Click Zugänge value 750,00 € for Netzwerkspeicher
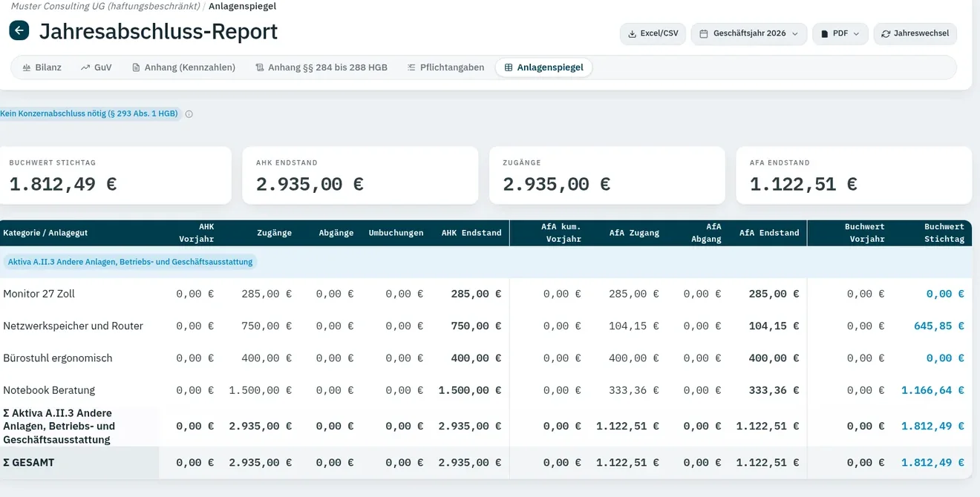This screenshot has width=980, height=497. coord(267,326)
